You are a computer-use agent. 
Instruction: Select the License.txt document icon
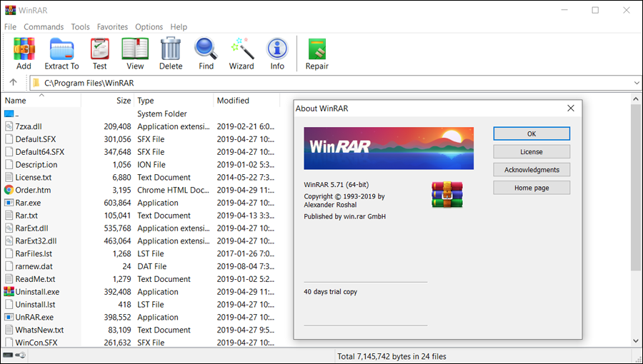(x=9, y=177)
